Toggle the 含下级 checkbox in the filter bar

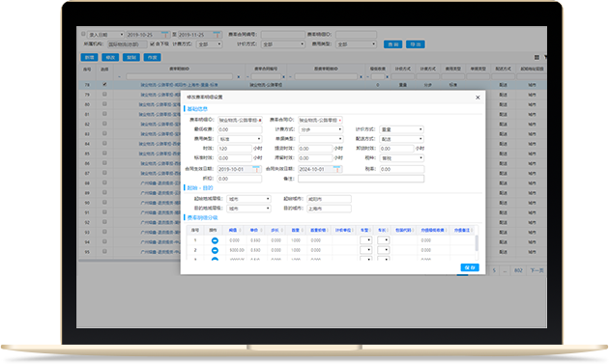pos(153,43)
